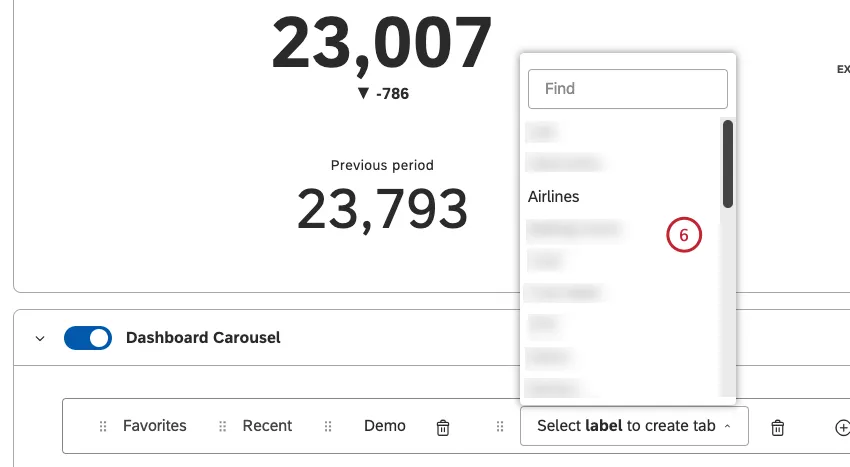Click the add tab plus icon

(841, 427)
